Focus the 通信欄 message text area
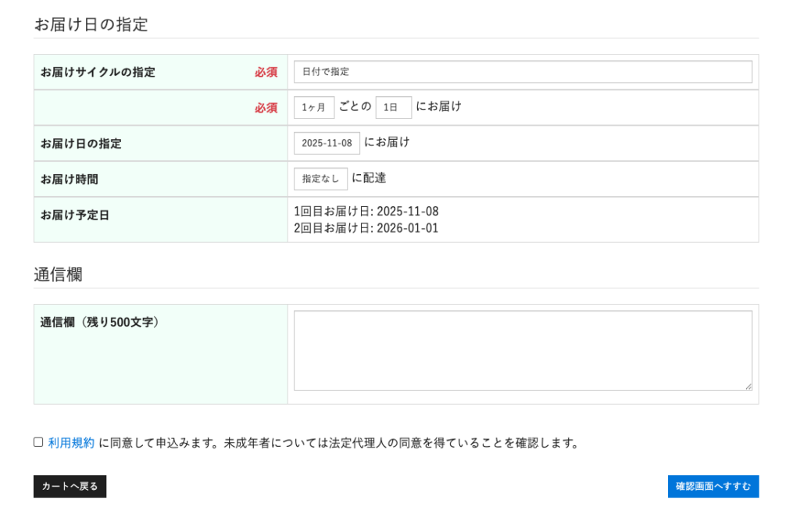Viewport: 800px width, 532px height. coord(523,350)
